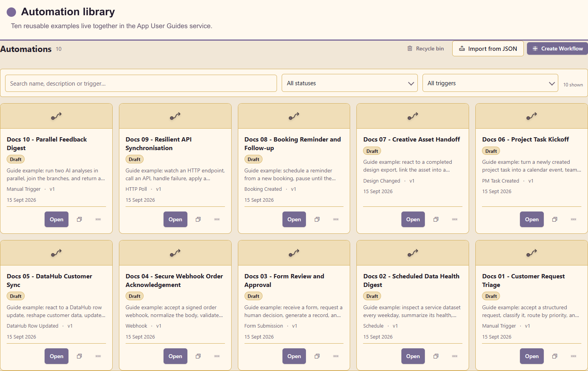
Task: Open ellipsis menu on Docs 08 card
Action: click(x=336, y=219)
